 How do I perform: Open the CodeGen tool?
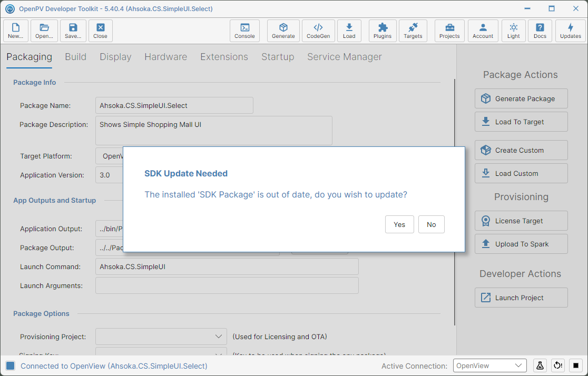318,31
